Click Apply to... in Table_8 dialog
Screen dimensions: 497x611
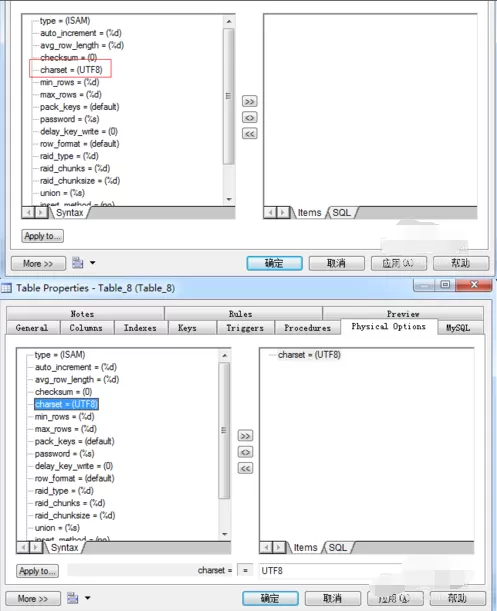[37, 571]
